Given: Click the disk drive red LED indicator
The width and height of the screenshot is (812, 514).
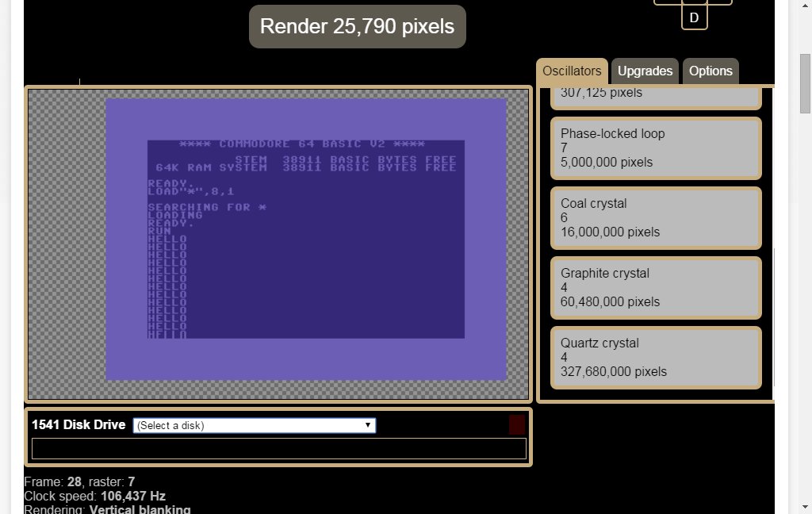Looking at the screenshot, I should [x=517, y=424].
